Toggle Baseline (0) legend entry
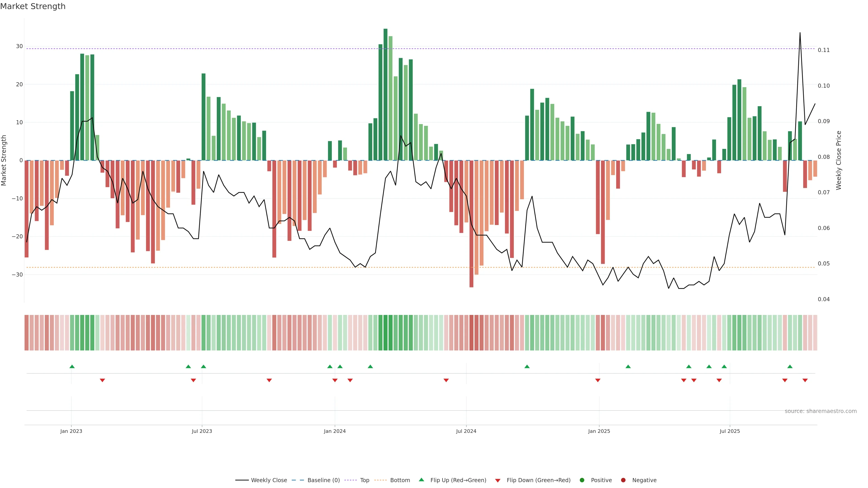Viewport: 868px width, 488px height. coord(323,480)
